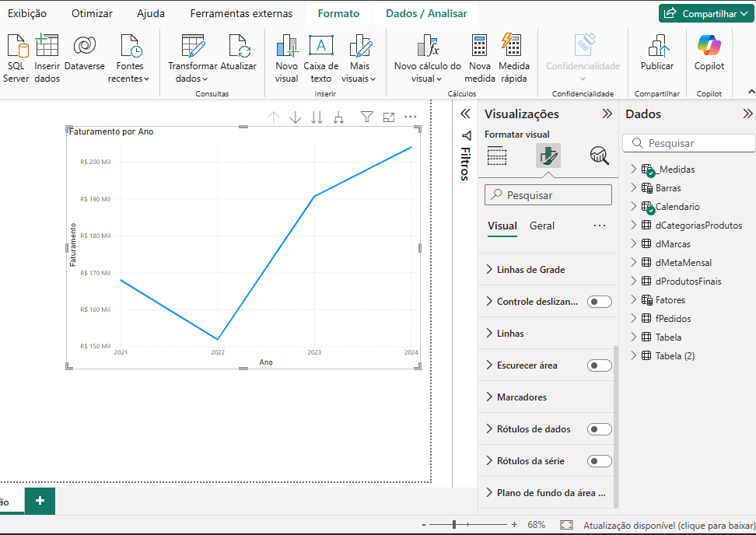Select the format visual paintbrush icon
Screen dimensions: 756x535
pyautogui.click(x=548, y=156)
